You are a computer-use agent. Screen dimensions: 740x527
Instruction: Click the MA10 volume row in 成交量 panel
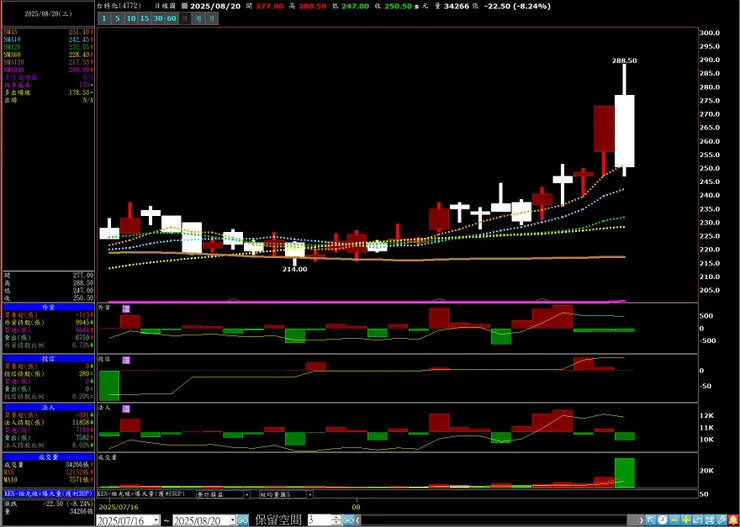coord(49,480)
